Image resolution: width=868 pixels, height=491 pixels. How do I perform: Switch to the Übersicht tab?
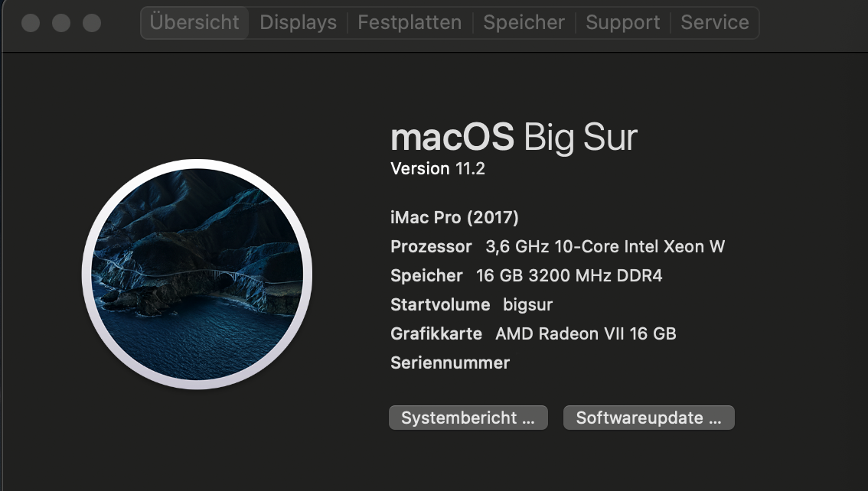click(194, 23)
